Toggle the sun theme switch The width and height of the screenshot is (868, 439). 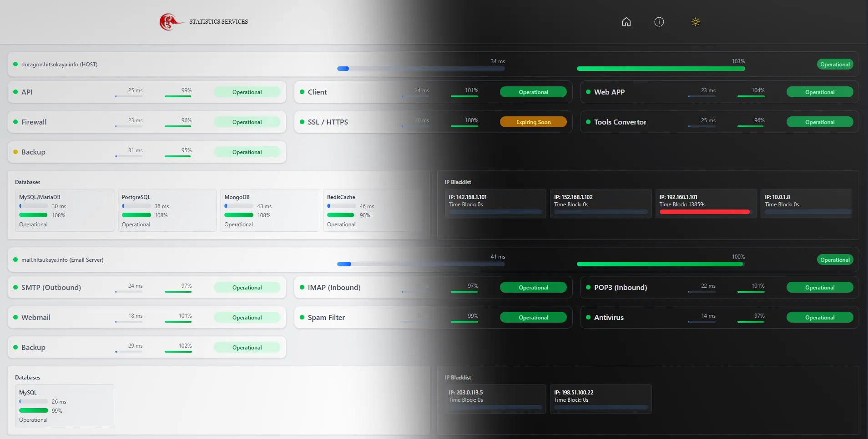(695, 22)
